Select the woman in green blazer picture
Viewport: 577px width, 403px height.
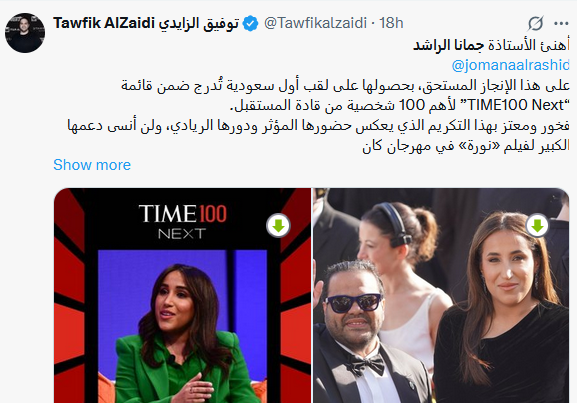pyautogui.click(x=182, y=326)
